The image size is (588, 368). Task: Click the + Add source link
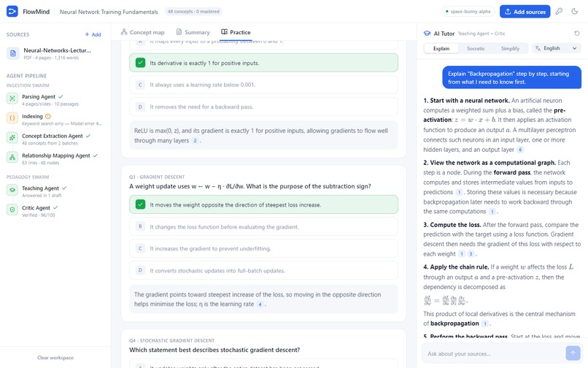93,34
